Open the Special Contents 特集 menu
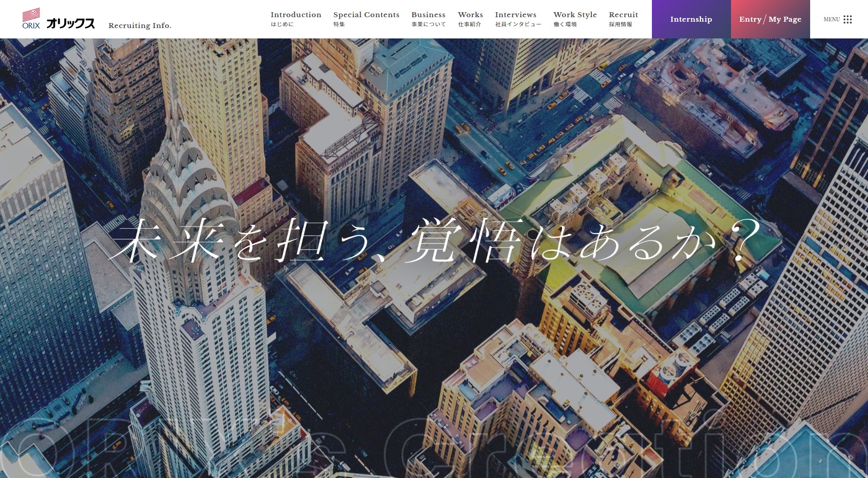 [366, 19]
